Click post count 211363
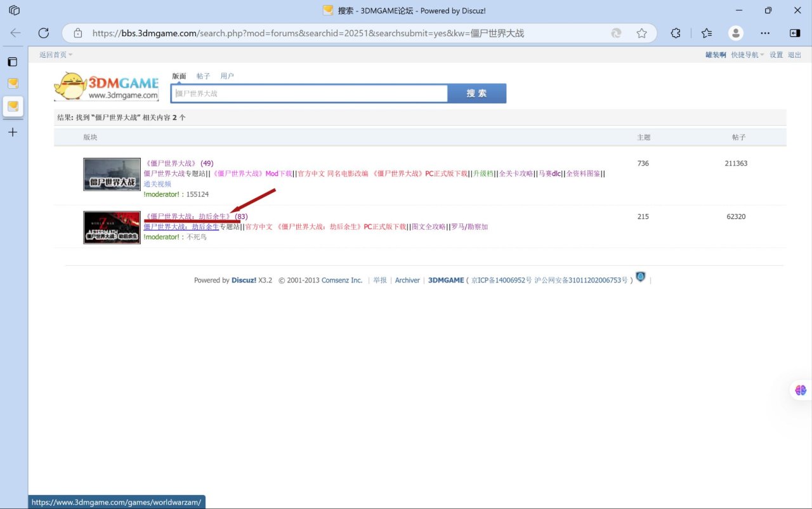812x509 pixels. coord(736,163)
